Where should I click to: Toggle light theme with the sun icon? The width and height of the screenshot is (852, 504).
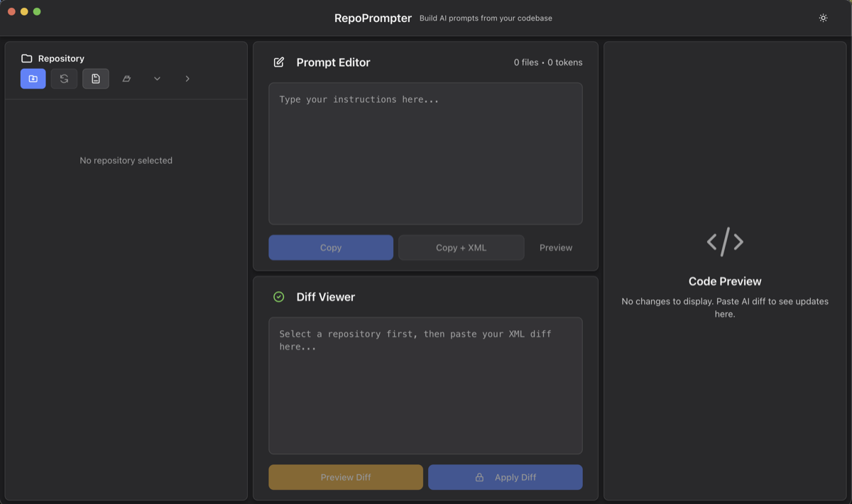[x=823, y=18]
